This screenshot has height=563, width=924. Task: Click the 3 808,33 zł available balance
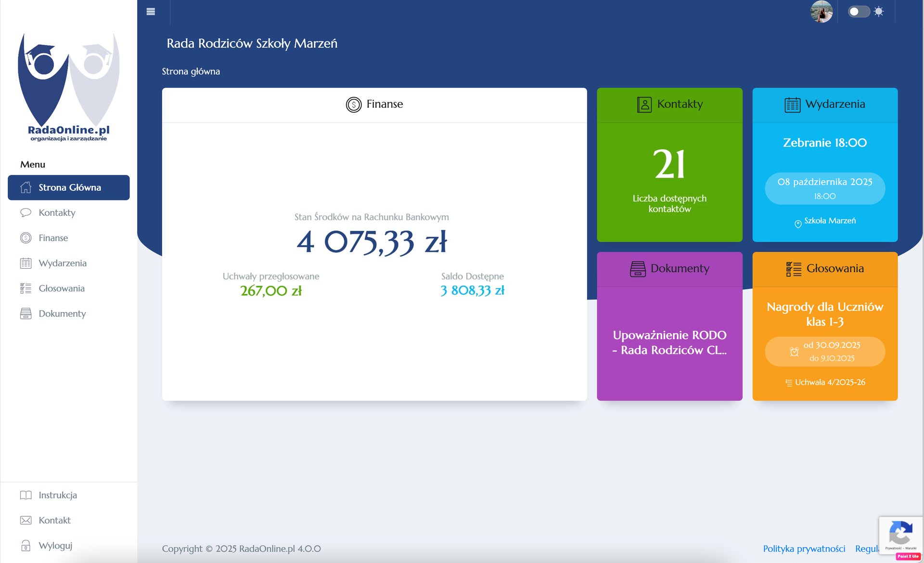point(473,290)
